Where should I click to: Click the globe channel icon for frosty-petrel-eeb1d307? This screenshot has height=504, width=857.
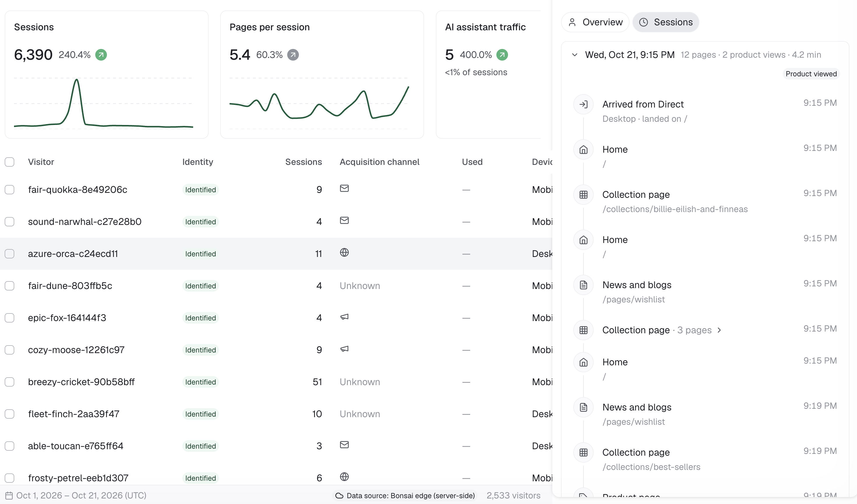344,477
